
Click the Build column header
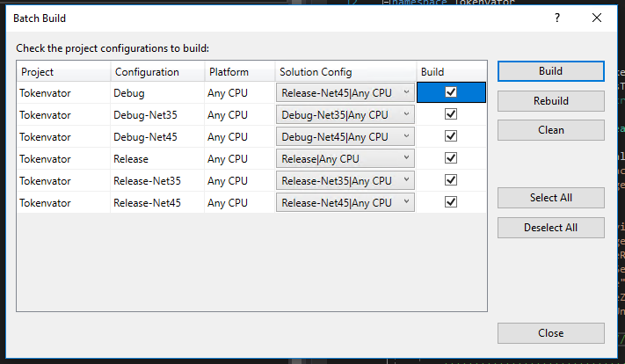(452, 72)
